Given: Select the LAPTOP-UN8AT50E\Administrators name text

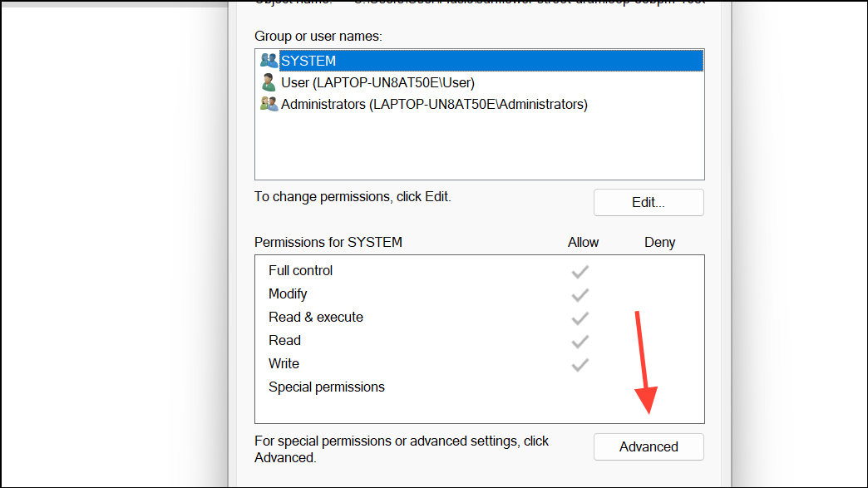Looking at the screenshot, I should [434, 104].
